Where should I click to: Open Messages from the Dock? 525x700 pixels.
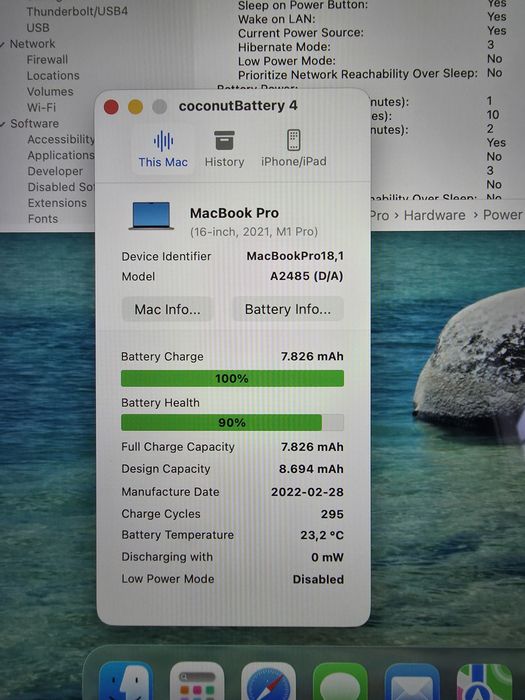tap(340, 681)
